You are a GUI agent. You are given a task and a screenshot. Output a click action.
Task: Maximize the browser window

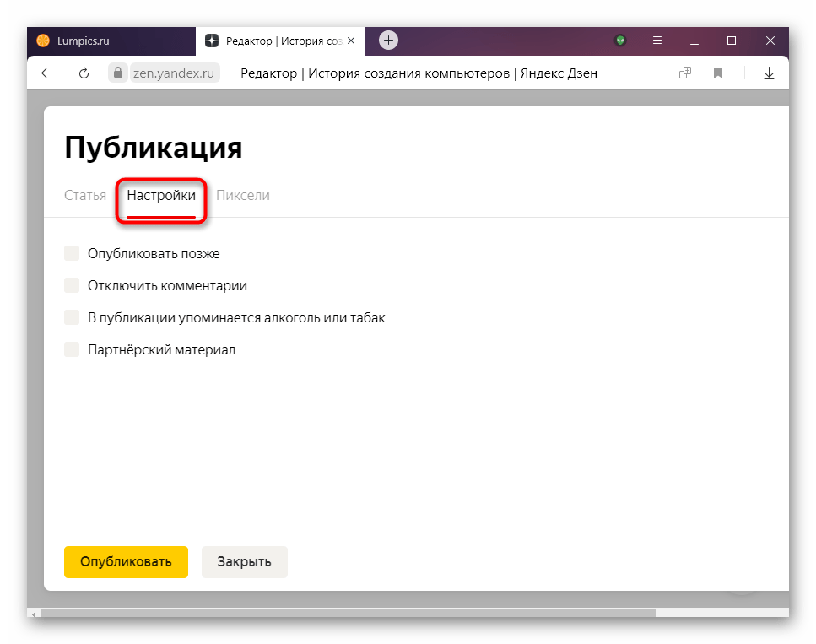coord(732,41)
